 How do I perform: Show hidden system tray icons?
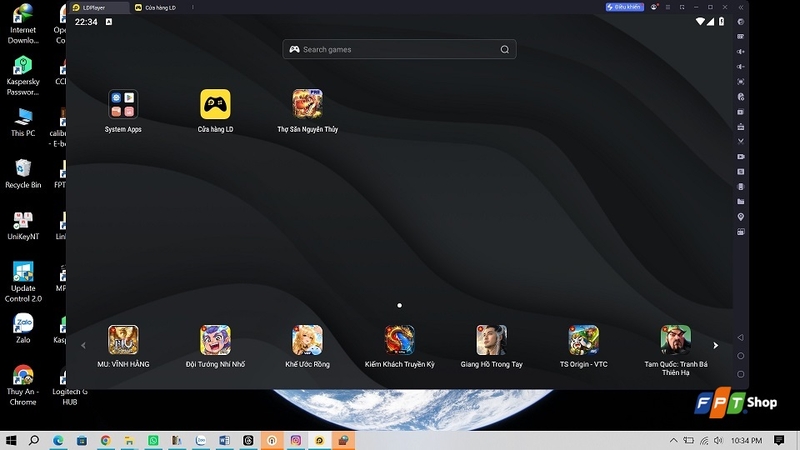(673, 440)
